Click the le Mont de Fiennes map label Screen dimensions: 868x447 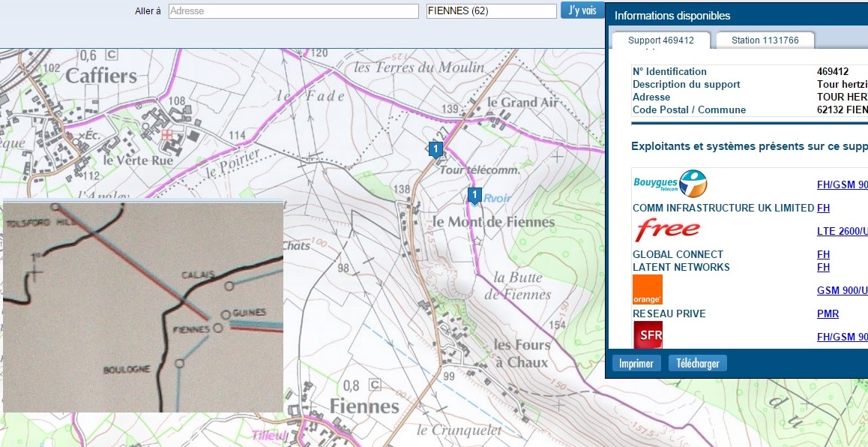pyautogui.click(x=492, y=222)
